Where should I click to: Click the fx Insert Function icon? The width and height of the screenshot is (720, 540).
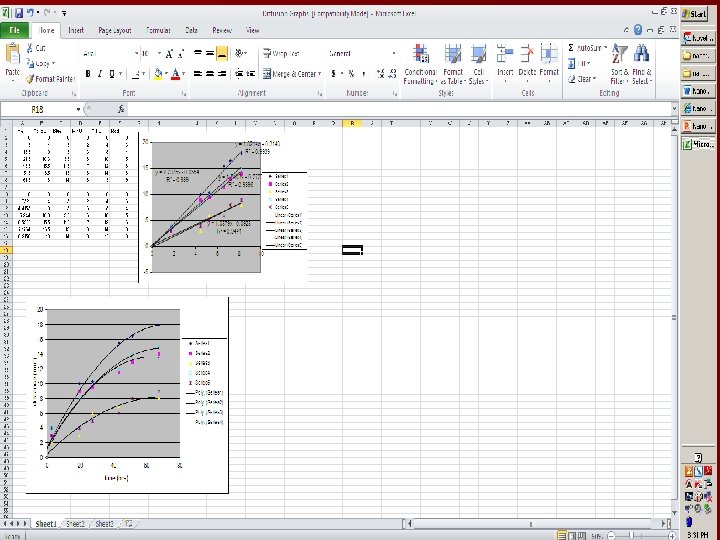(121, 109)
